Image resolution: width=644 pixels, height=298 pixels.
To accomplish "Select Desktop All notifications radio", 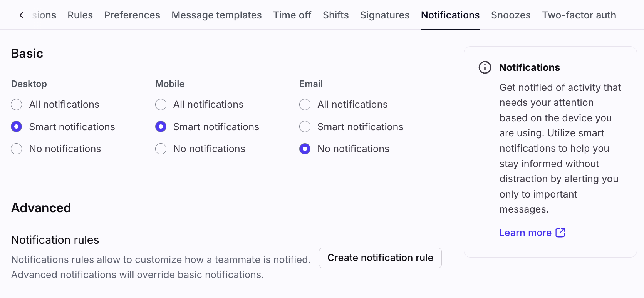I will (17, 105).
